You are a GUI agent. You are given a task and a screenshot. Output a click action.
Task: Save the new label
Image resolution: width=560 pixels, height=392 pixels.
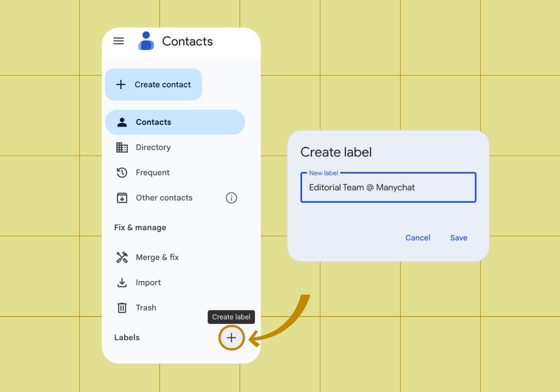pyautogui.click(x=459, y=238)
